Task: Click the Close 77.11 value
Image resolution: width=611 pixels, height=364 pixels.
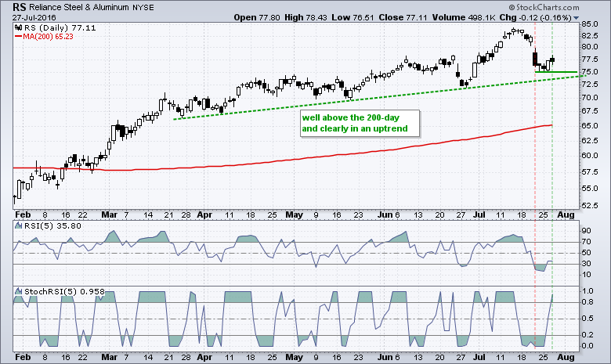Action: 403,17
